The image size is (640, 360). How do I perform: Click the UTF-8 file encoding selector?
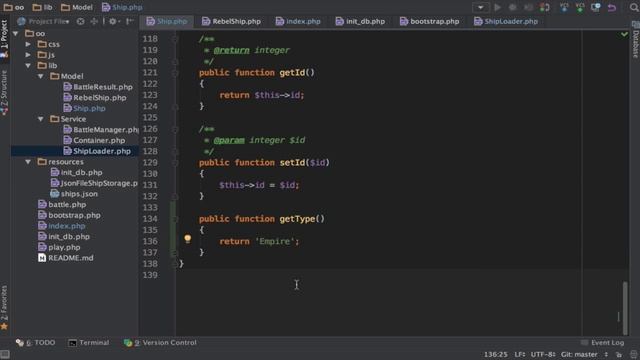click(x=543, y=354)
